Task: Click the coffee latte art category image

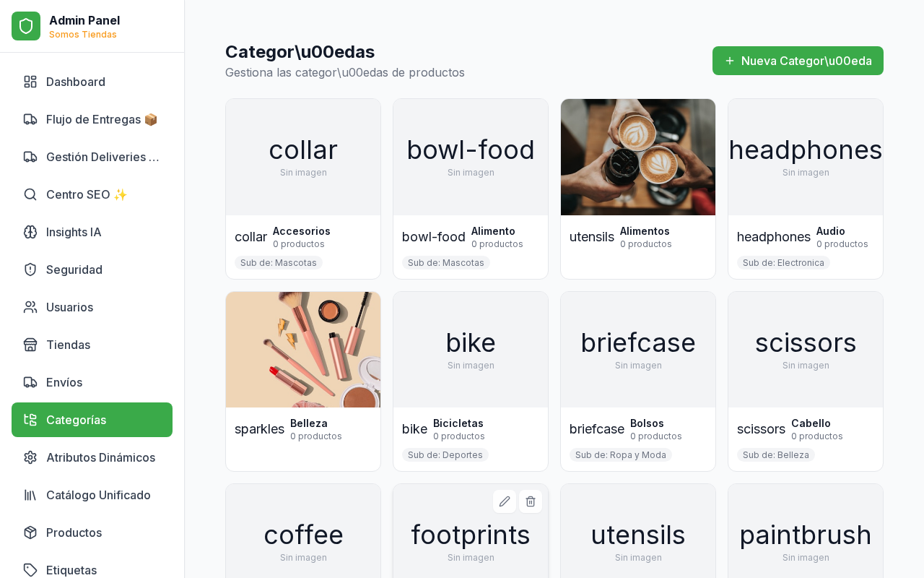Action: pyautogui.click(x=638, y=157)
